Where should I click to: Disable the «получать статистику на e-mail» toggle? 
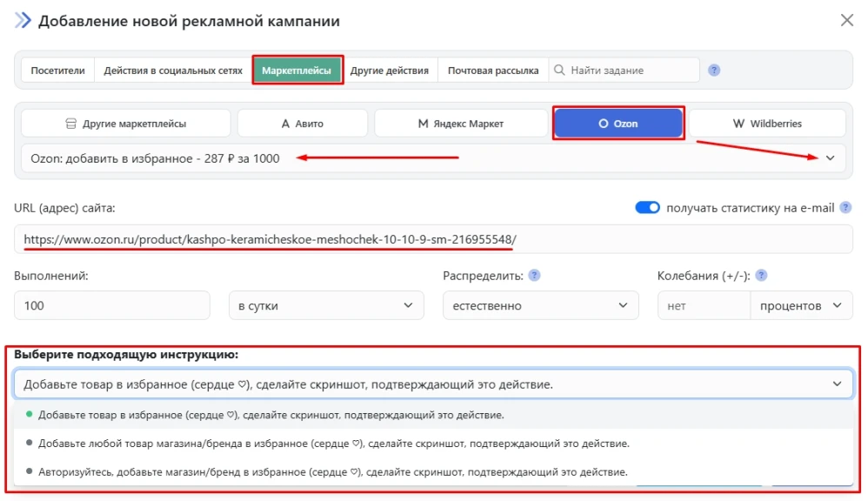pyautogui.click(x=648, y=208)
